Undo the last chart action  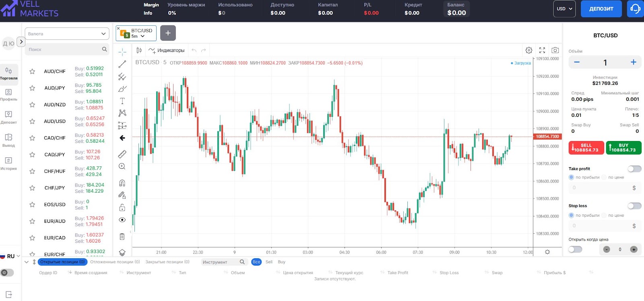click(x=194, y=50)
